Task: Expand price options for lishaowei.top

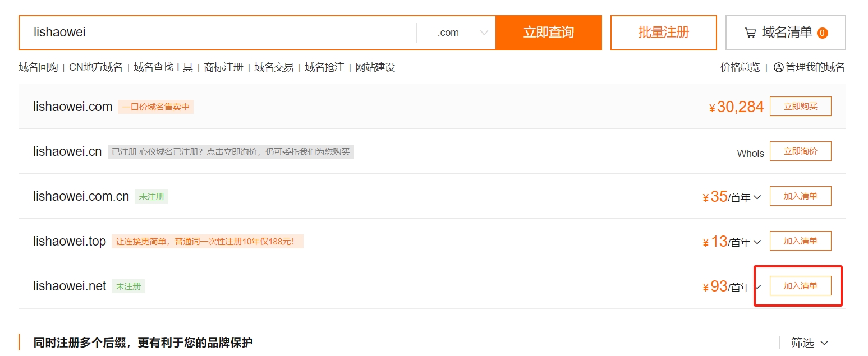Action: click(x=757, y=242)
